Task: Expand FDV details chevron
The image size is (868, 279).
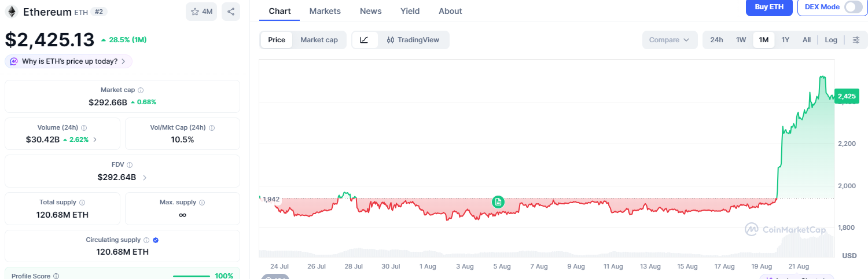Action: pos(145,178)
